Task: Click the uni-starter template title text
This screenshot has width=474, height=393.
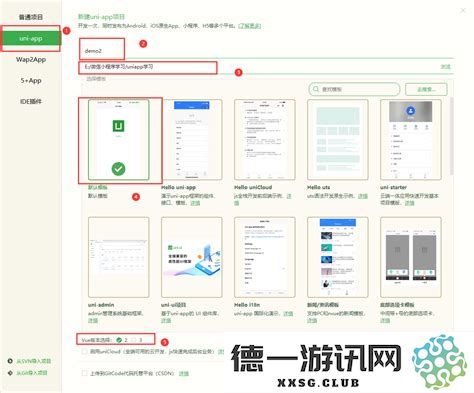Action: (393, 187)
